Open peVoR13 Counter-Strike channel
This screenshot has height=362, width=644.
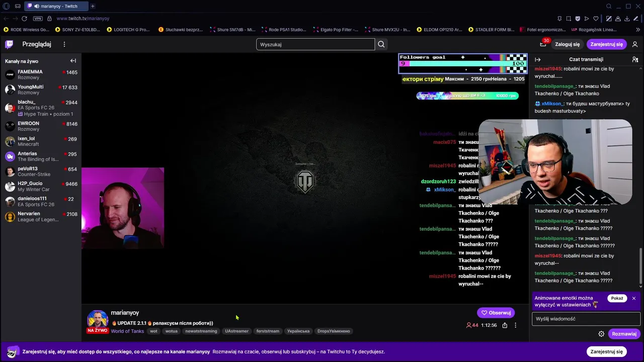(41, 171)
